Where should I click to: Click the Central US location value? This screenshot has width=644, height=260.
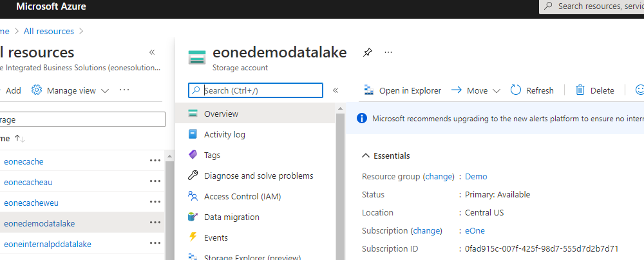(484, 213)
